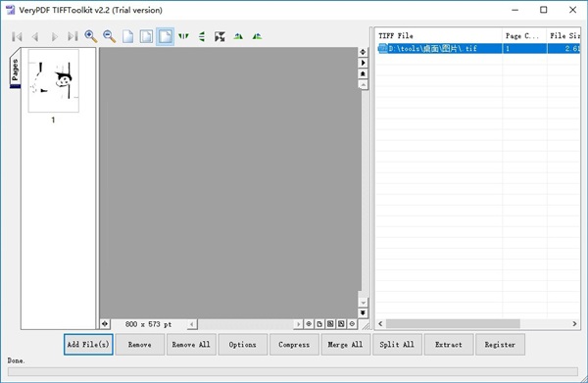Click the Done. status text
Image resolution: width=588 pixels, height=383 pixels.
coord(16,360)
